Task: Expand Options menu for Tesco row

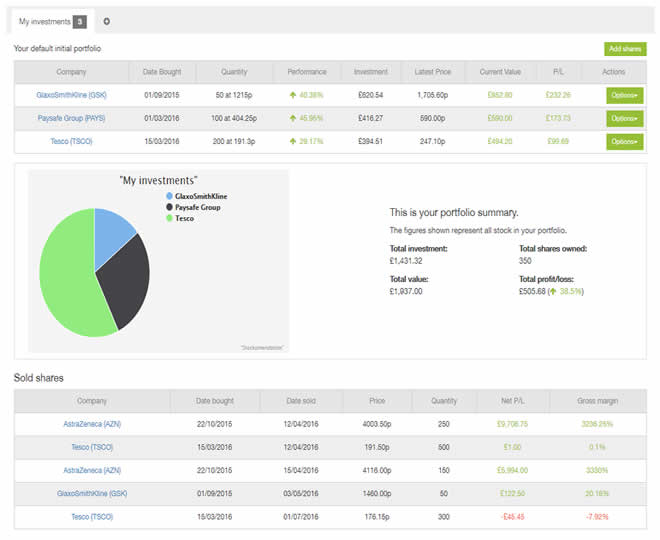Action: coord(624,142)
